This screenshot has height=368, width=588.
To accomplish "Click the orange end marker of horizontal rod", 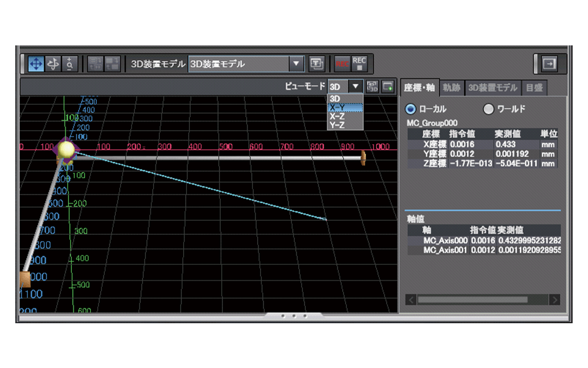I will (x=363, y=158).
